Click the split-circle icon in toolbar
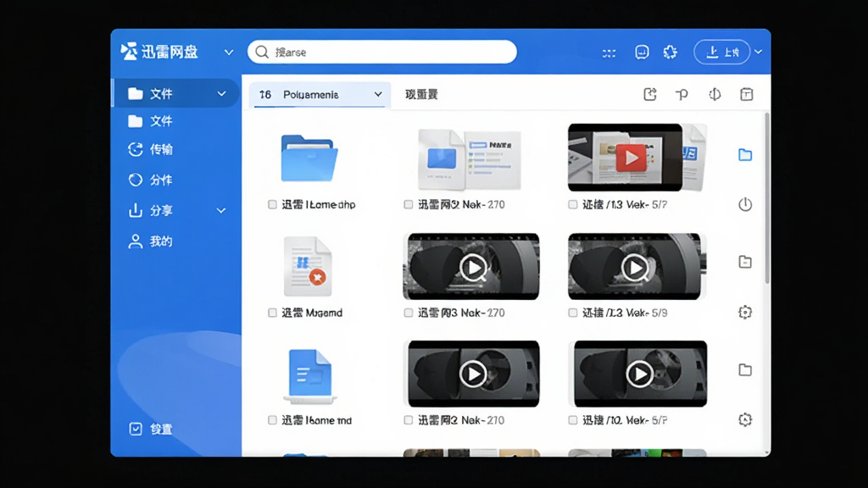 coord(715,94)
